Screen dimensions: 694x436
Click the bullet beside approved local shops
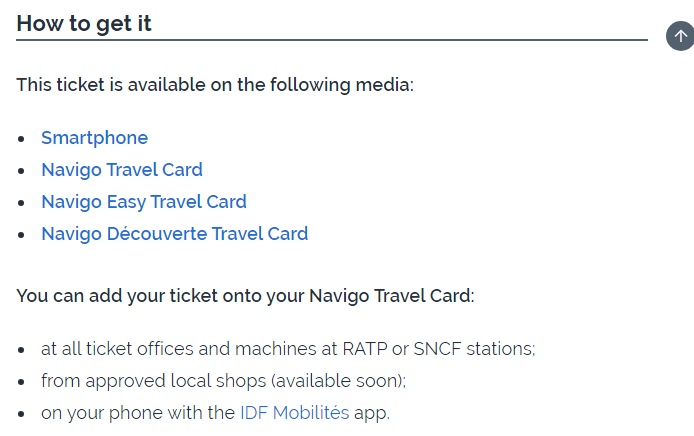[21, 382]
